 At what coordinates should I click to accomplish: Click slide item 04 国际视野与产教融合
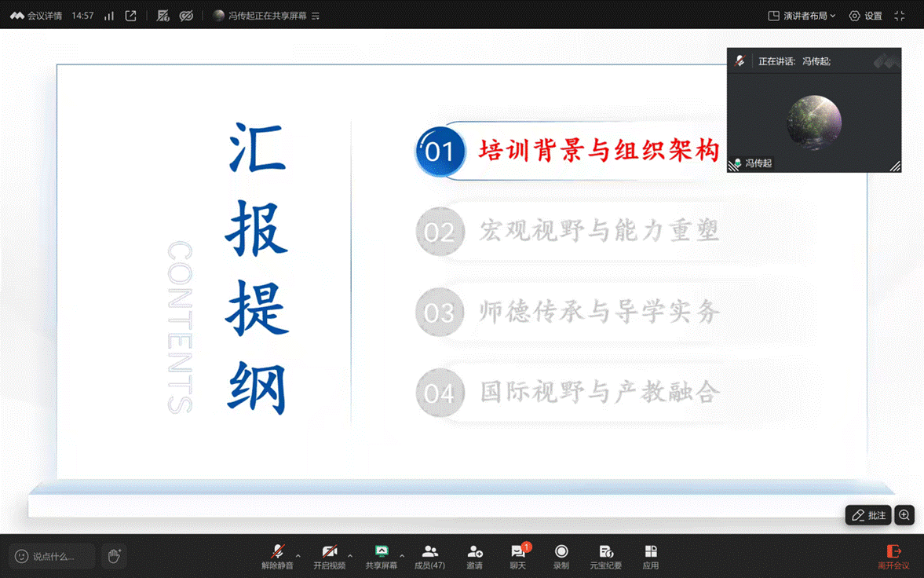[x=598, y=392]
